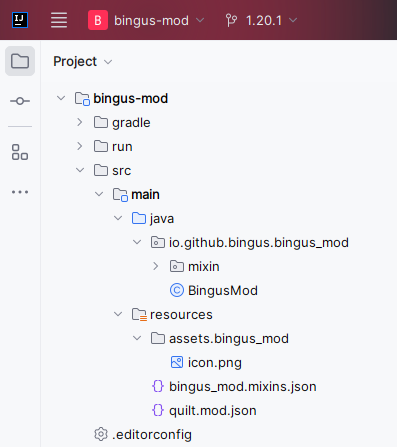397x447 pixels.
Task: Click the 1.20.1 branch name
Action: (264, 21)
